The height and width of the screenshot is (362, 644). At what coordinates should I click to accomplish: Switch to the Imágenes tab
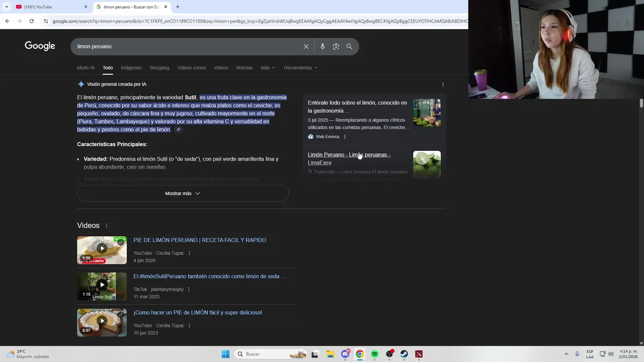coord(131,68)
